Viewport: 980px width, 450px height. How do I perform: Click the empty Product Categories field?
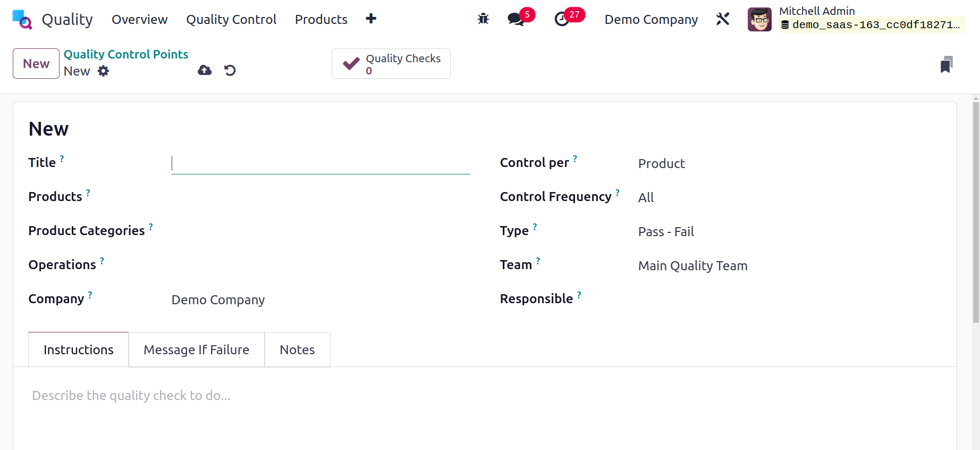coord(321,231)
